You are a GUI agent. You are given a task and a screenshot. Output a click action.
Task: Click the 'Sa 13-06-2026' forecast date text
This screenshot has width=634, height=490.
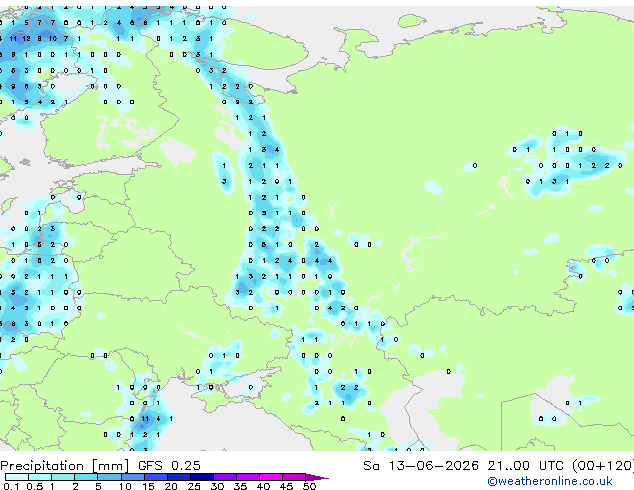tap(421, 466)
